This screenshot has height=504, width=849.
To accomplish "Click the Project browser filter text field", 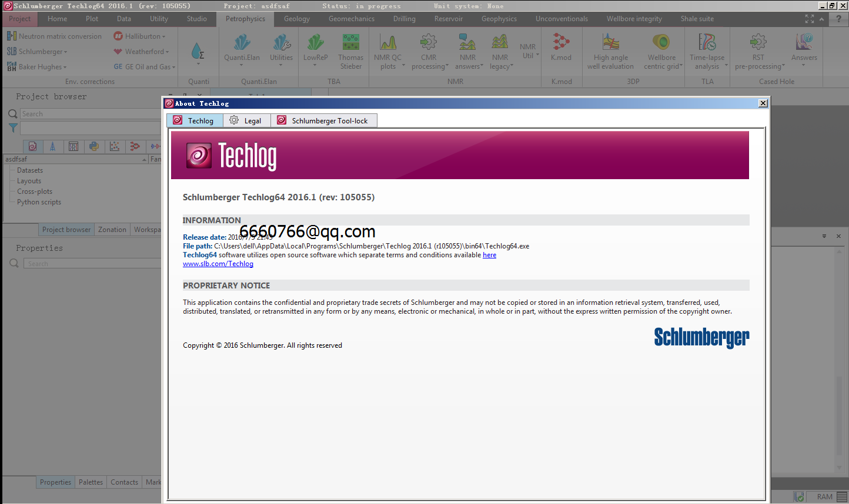I will click(91, 128).
